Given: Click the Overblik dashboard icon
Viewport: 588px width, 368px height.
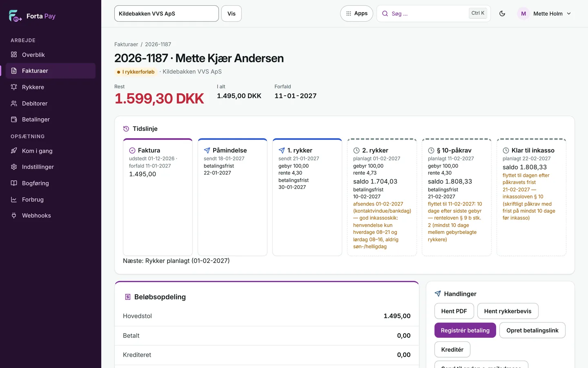Looking at the screenshot, I should click(14, 55).
